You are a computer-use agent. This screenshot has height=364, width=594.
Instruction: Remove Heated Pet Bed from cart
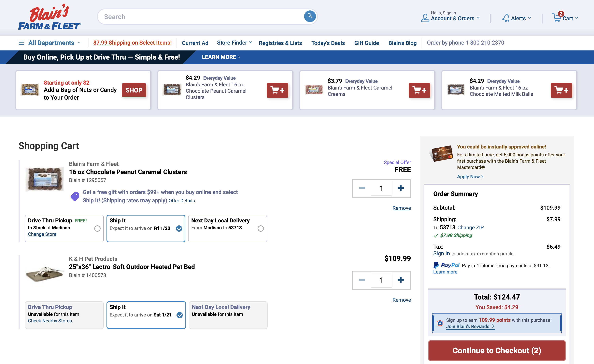(x=401, y=300)
